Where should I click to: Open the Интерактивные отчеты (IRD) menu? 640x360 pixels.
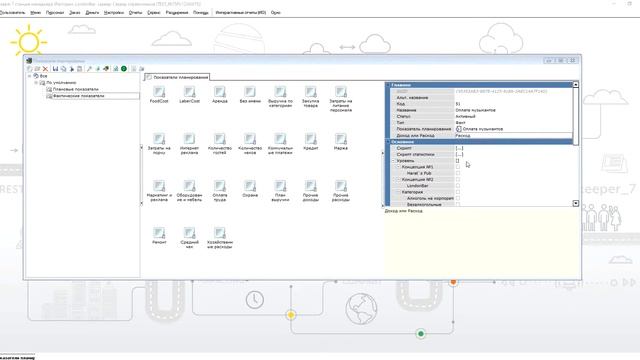[x=241, y=13]
